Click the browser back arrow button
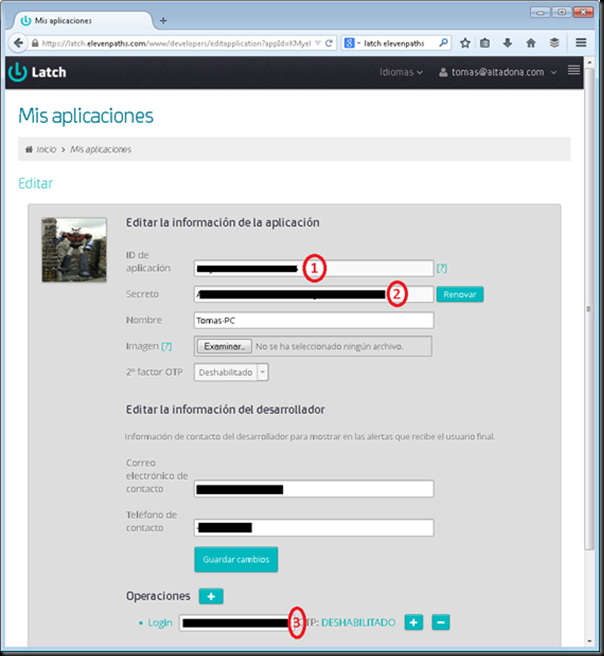 [18, 43]
